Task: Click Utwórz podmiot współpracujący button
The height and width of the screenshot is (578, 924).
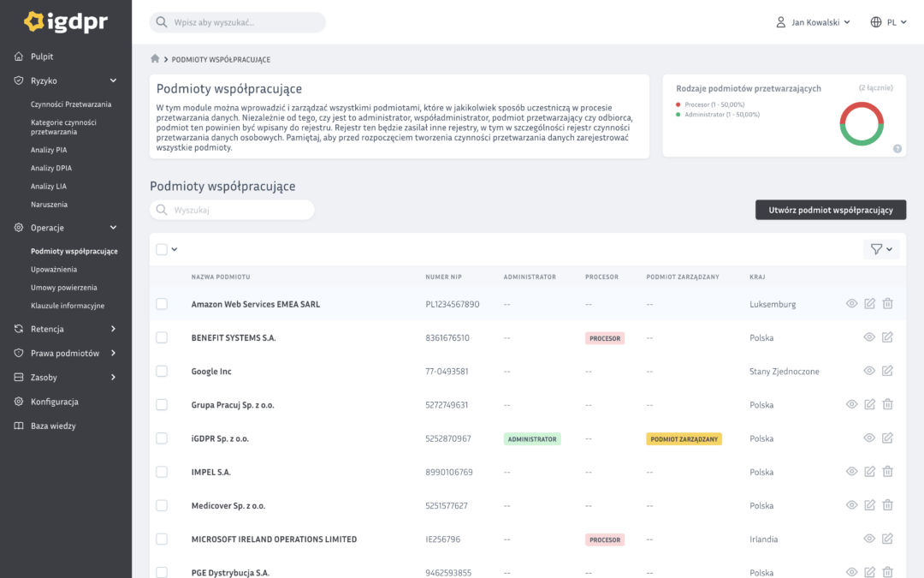Action: [831, 210]
